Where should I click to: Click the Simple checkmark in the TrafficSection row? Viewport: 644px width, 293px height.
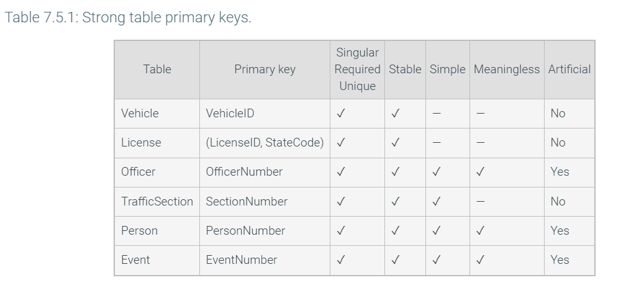[436, 202]
